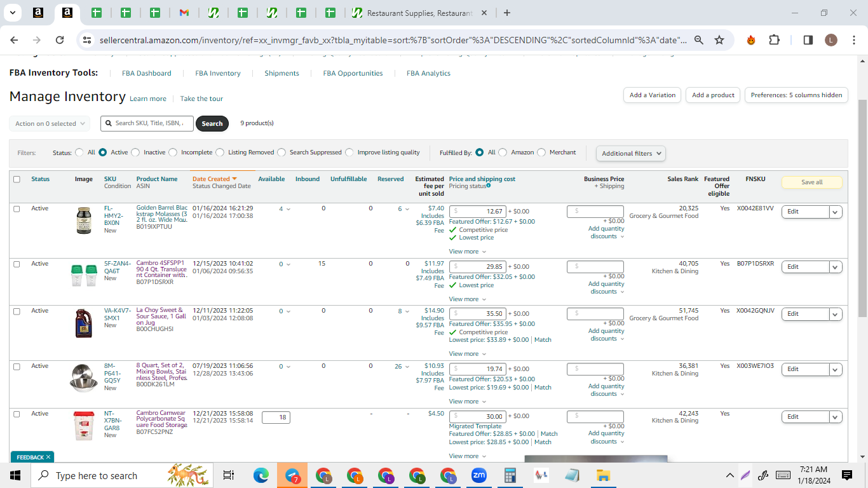Select the Search Suppressed filter
The width and height of the screenshot is (868, 488).
pyautogui.click(x=281, y=152)
